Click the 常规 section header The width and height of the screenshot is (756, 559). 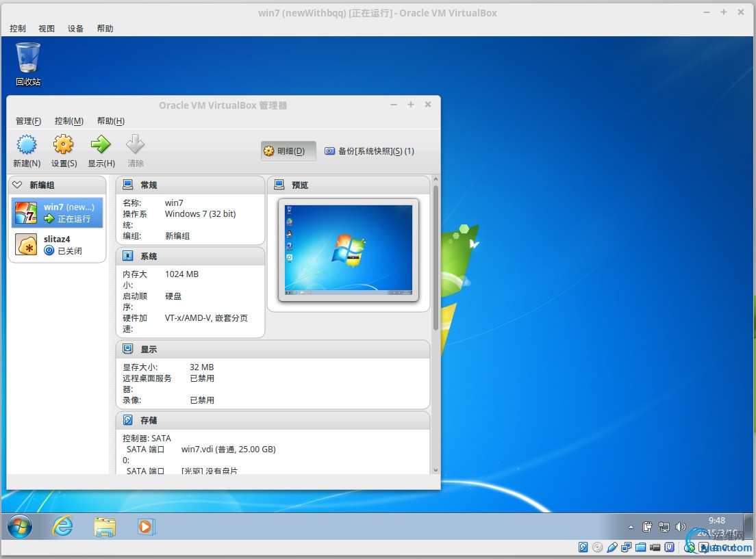coord(190,185)
